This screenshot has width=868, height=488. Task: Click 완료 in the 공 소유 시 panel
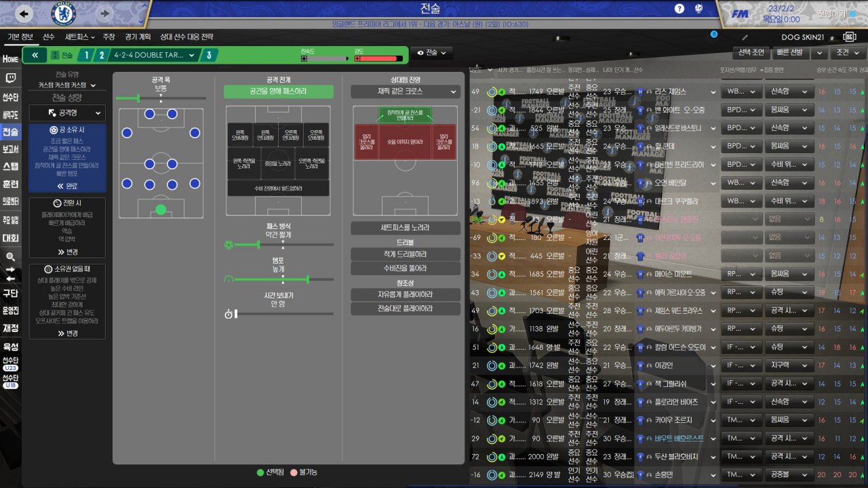[x=67, y=186]
